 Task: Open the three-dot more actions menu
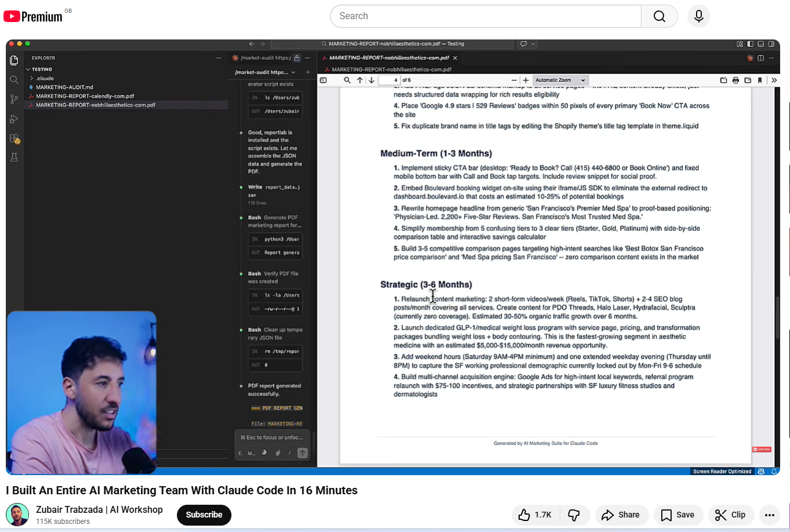[x=769, y=515]
